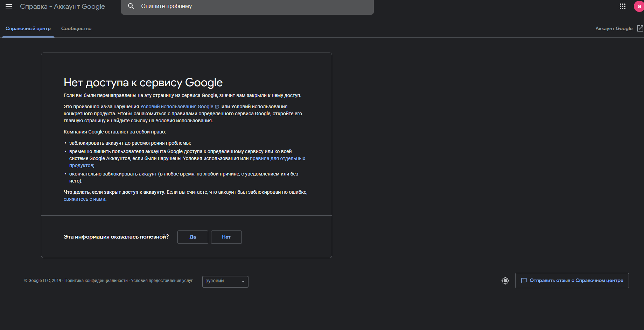Open Политика конфиденциальности footer link
This screenshot has height=330, width=644.
coord(96,281)
